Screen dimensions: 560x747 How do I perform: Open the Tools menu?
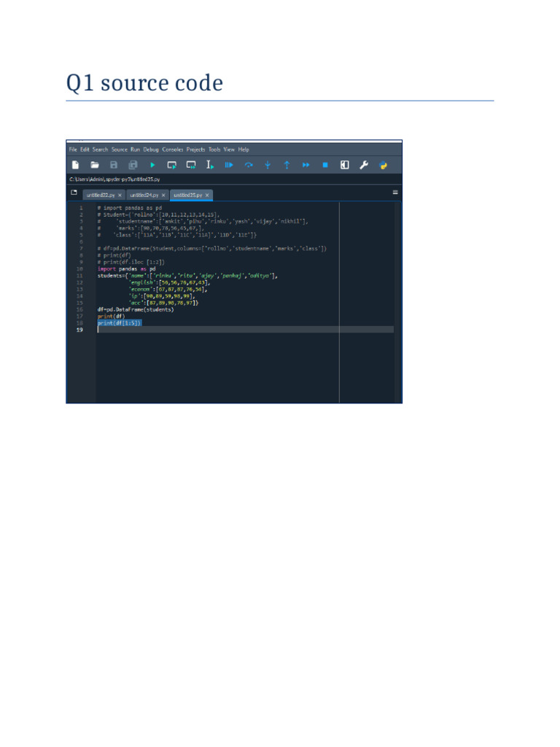coord(214,150)
